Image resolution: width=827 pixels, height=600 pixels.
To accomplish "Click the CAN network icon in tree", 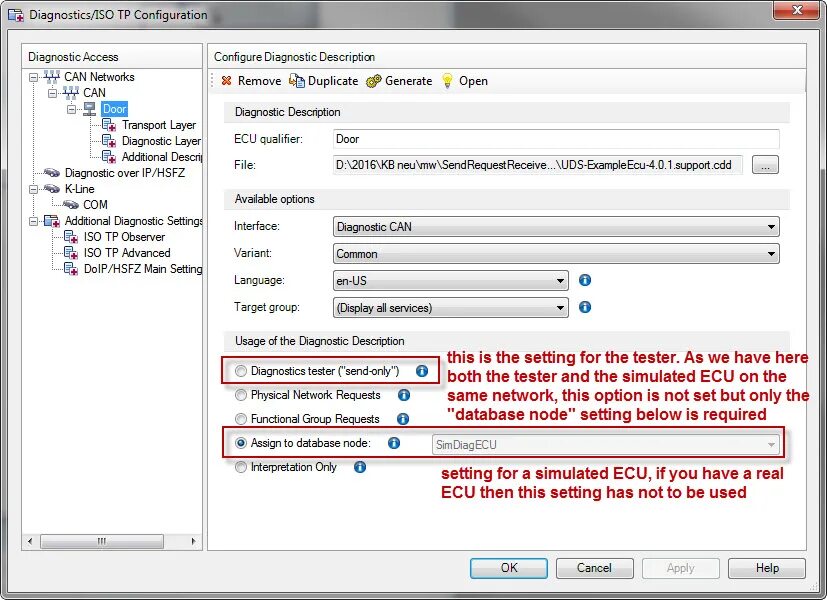I will tap(71, 93).
